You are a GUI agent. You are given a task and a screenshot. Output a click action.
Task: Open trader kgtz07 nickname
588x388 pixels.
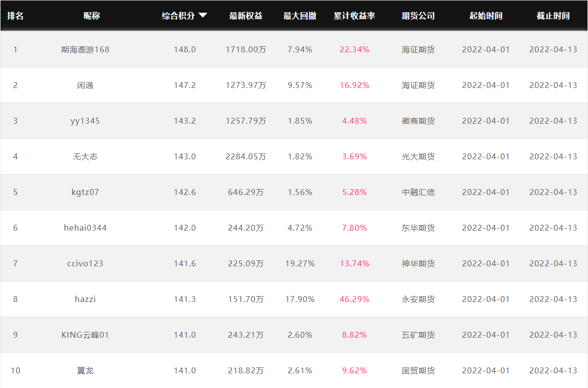point(85,192)
